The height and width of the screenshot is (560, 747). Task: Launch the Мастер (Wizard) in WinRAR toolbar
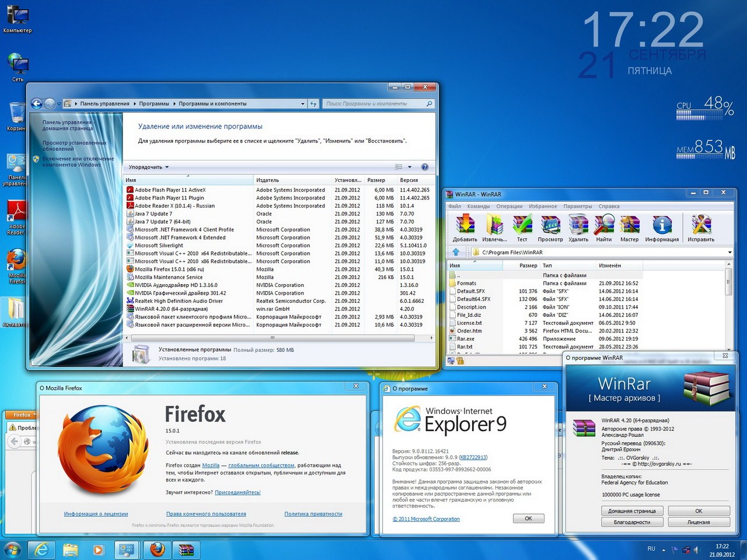[x=630, y=228]
